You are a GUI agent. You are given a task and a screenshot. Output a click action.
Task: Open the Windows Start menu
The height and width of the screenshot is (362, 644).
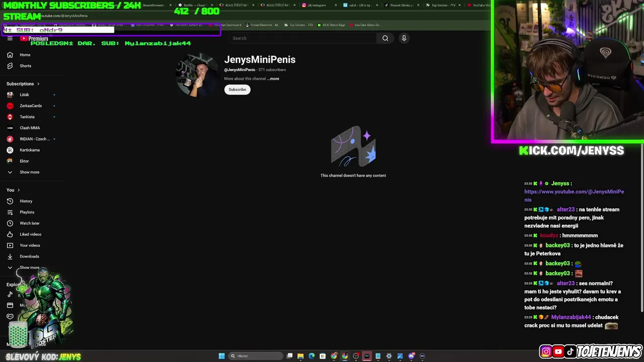(x=221, y=356)
